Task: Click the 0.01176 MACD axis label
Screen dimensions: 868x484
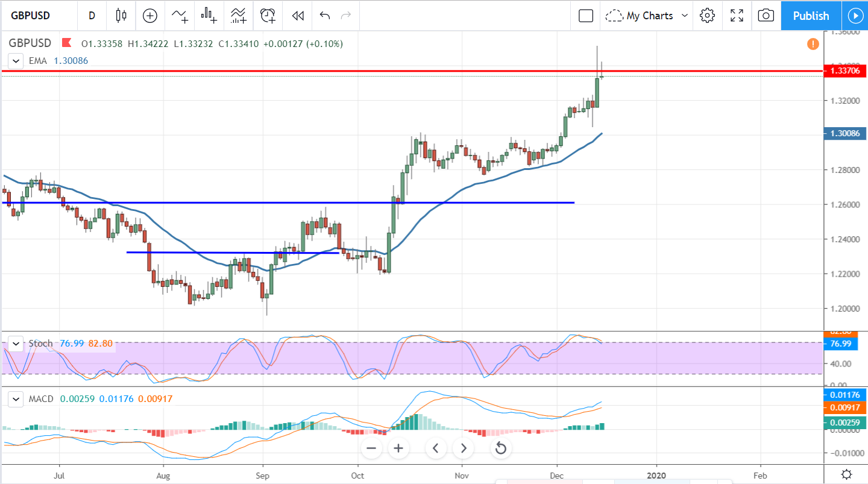Action: tap(844, 395)
